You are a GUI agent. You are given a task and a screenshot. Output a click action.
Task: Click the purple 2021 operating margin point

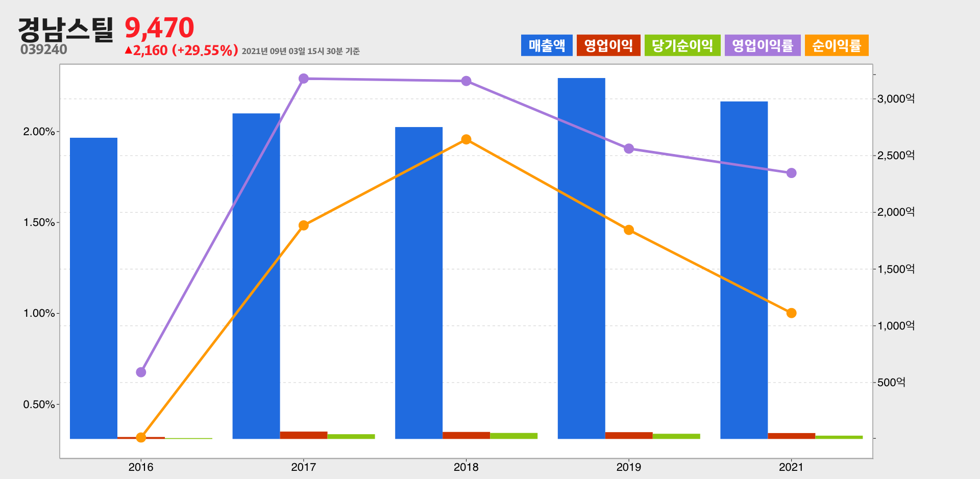pyautogui.click(x=791, y=173)
